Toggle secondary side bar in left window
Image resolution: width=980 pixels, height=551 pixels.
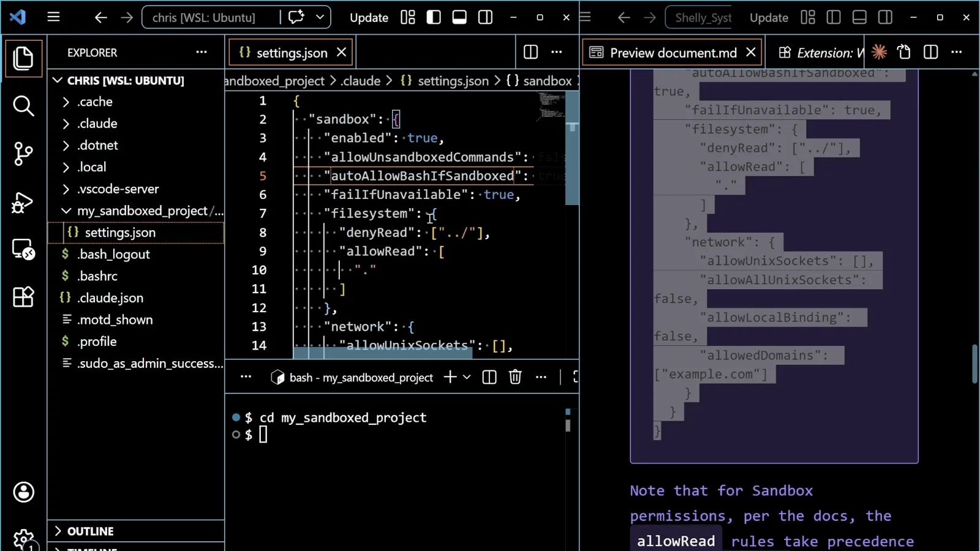[x=485, y=17]
